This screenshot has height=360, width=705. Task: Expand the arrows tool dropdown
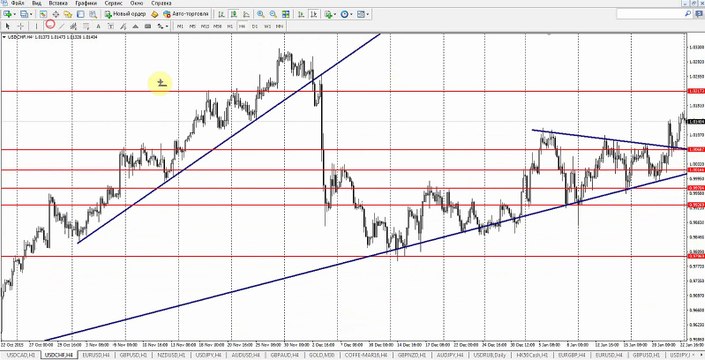point(167,27)
